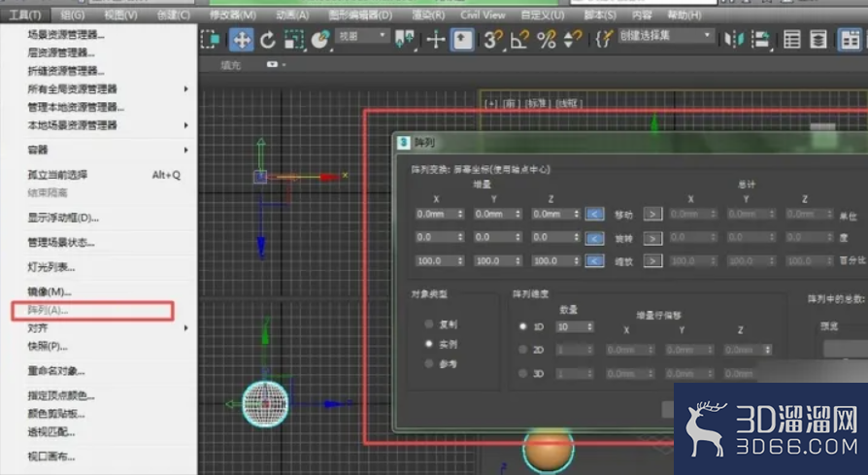This screenshot has height=475, width=868.
Task: Select the wireframe sphere in left viewport
Action: coord(265,404)
